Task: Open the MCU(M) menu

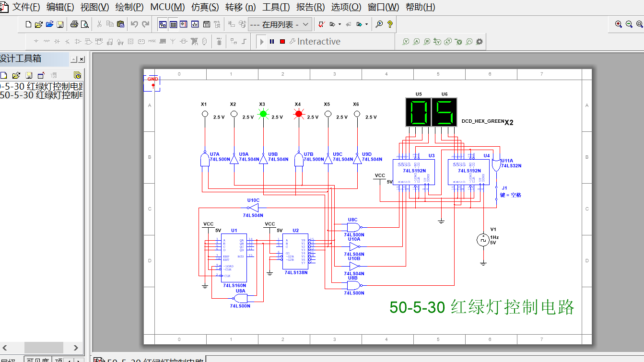Action: (x=167, y=7)
